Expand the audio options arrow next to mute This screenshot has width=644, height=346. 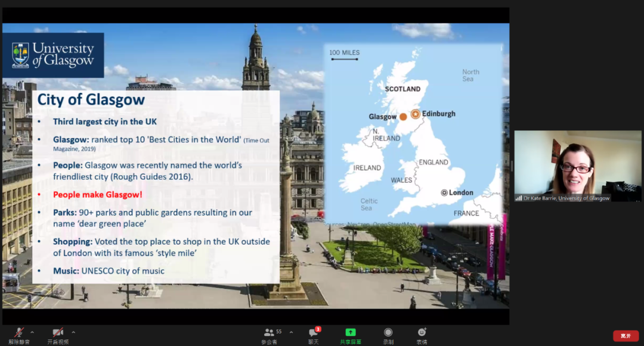point(32,332)
